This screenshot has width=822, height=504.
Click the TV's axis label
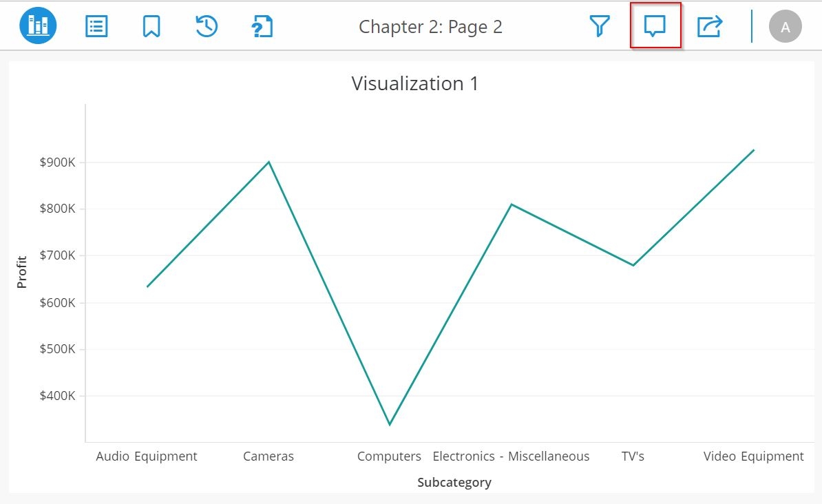(x=633, y=456)
